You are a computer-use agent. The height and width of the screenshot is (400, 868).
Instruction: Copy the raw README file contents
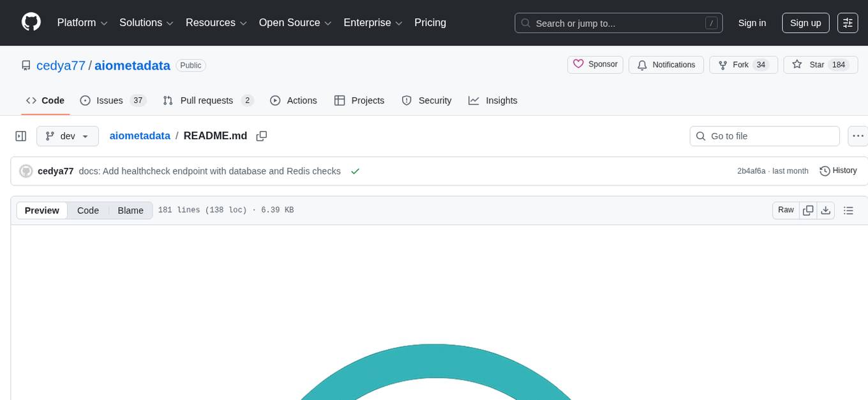tap(808, 210)
